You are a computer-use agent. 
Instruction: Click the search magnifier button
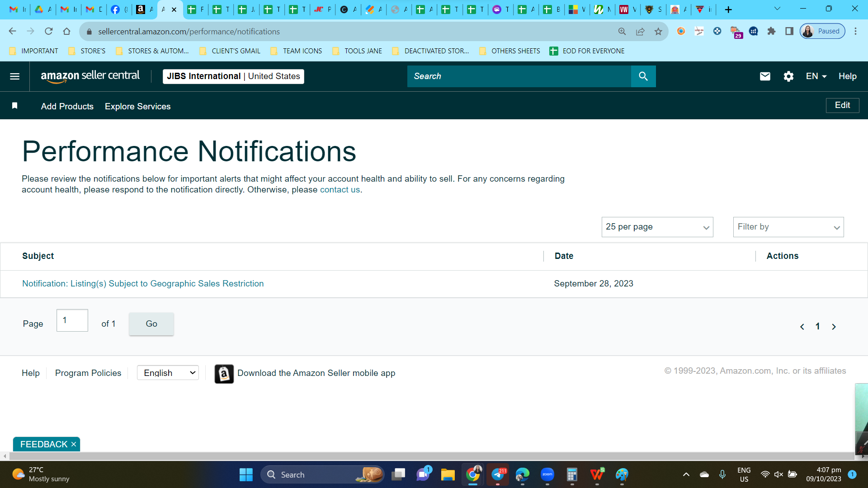click(x=643, y=76)
